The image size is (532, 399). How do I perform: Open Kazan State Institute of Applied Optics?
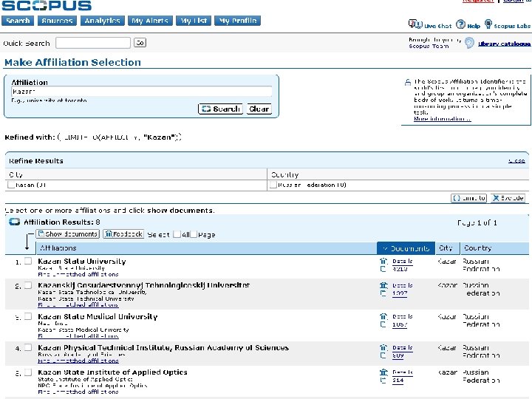(112, 372)
